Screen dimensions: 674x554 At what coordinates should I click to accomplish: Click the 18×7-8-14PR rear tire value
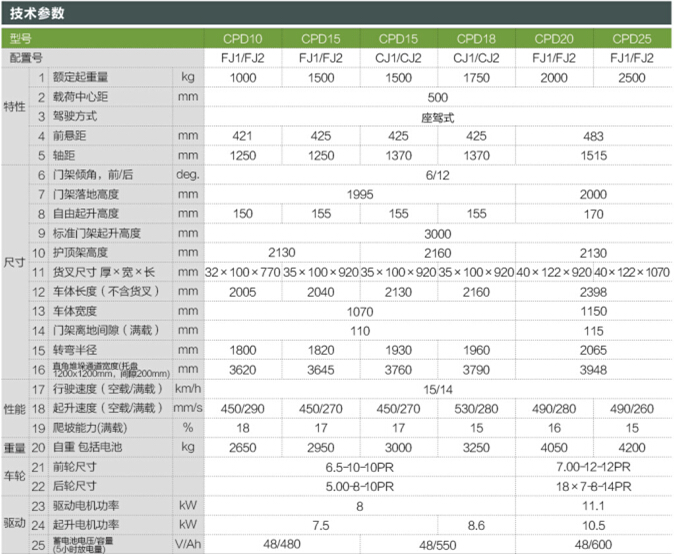593,485
